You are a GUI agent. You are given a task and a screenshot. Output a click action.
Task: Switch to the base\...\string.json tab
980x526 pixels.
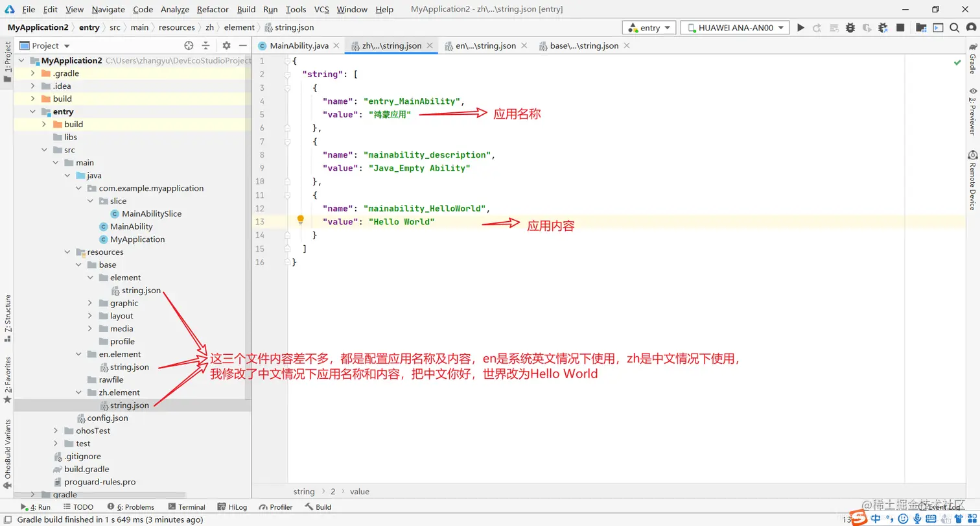(x=584, y=45)
